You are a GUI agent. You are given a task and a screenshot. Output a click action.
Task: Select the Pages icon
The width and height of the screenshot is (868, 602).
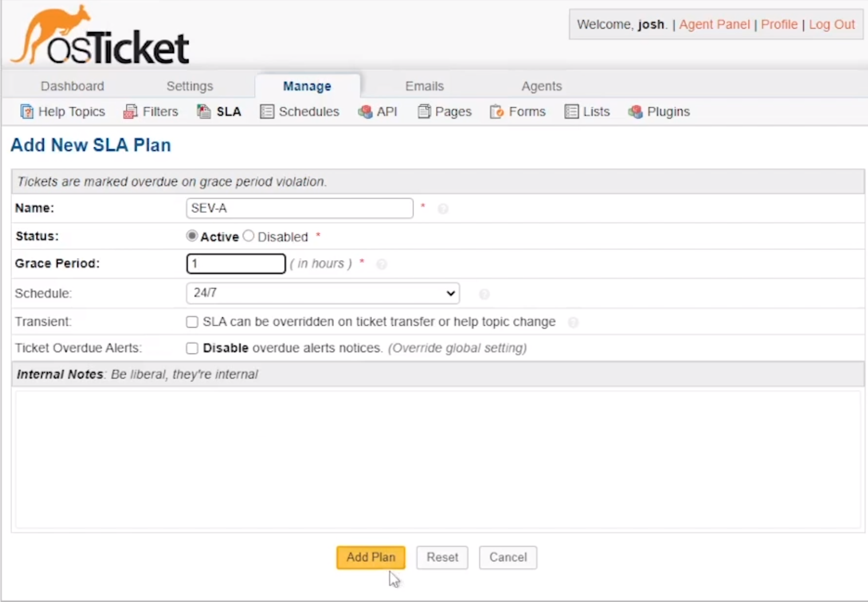click(424, 111)
